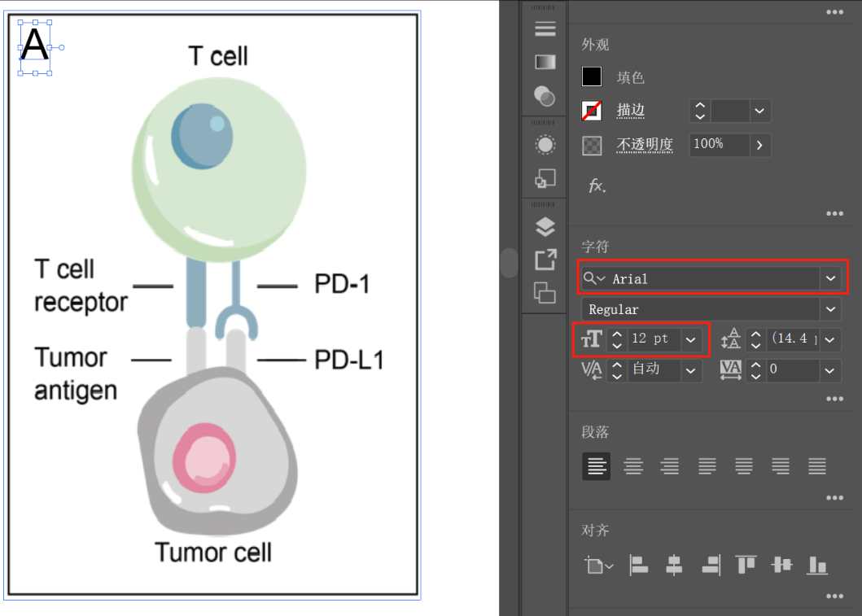
Task: Click the black fill color swatch
Action: [592, 77]
